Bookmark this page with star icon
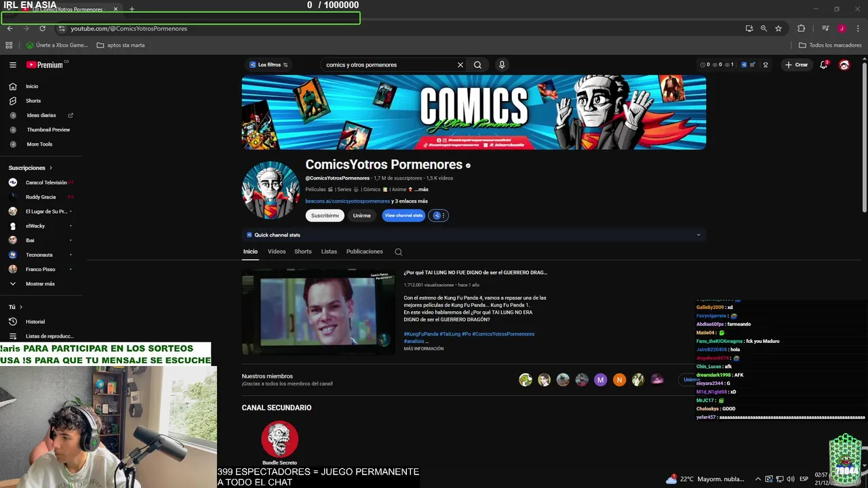The height and width of the screenshot is (488, 868). [x=778, y=28]
